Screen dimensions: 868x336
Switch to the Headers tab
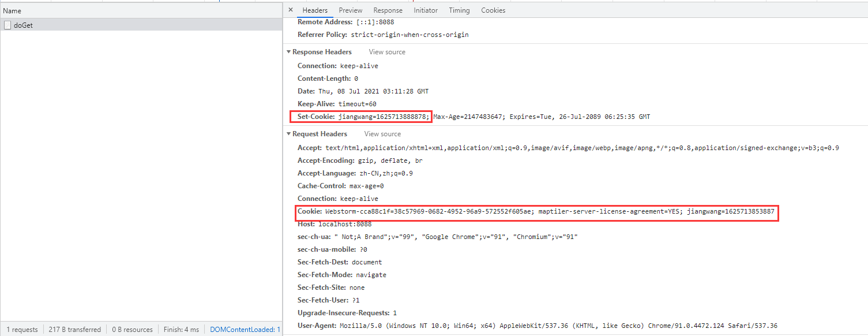coord(315,10)
